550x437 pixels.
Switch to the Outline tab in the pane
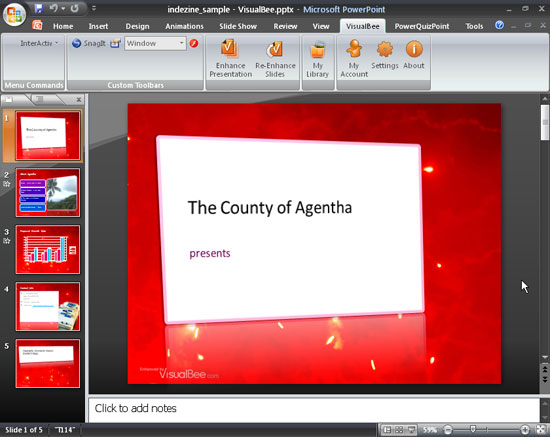[x=40, y=100]
